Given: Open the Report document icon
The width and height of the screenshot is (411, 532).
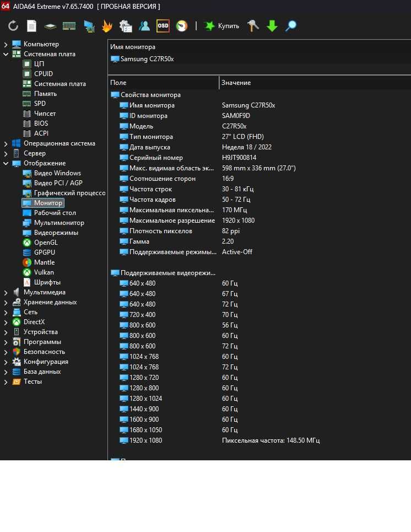Looking at the screenshot, I should tap(31, 26).
